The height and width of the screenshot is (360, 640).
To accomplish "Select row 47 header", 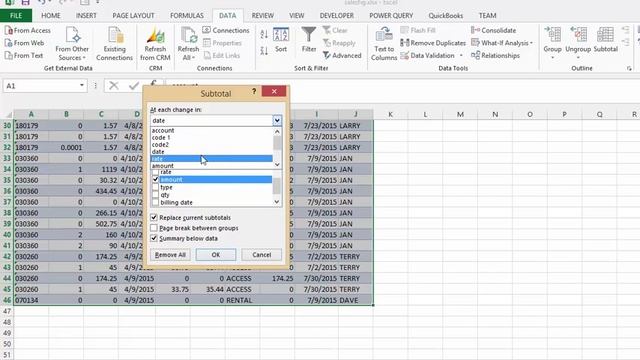I will click(7, 311).
